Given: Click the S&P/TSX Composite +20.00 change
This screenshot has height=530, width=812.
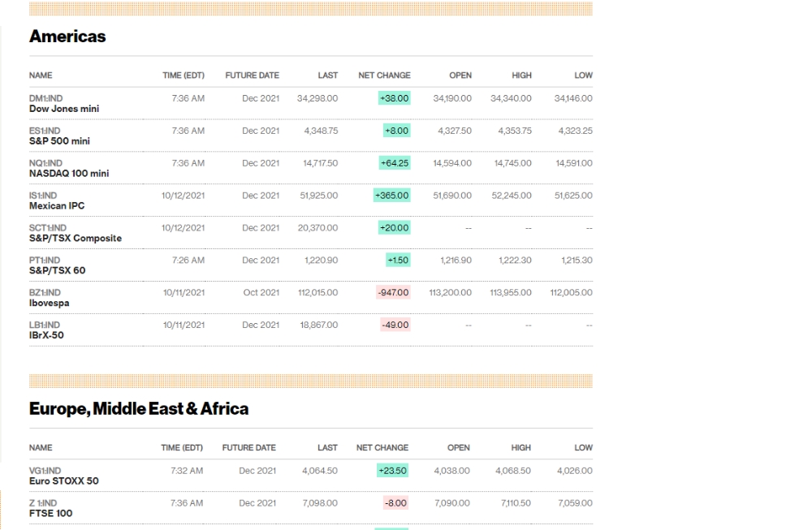Looking at the screenshot, I should click(394, 228).
